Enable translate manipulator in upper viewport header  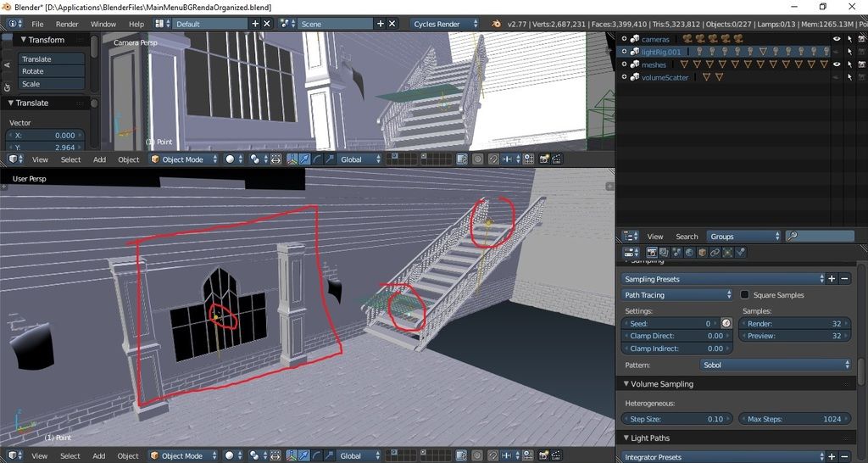pyautogui.click(x=304, y=159)
